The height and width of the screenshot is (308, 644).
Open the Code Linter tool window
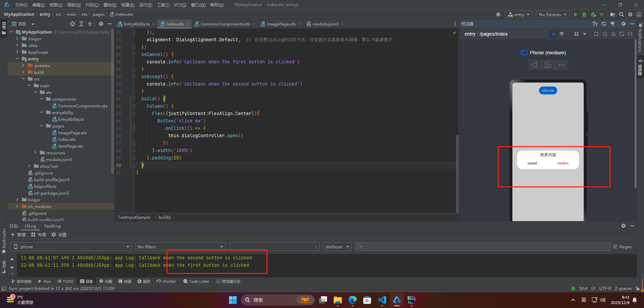pyautogui.click(x=196, y=281)
